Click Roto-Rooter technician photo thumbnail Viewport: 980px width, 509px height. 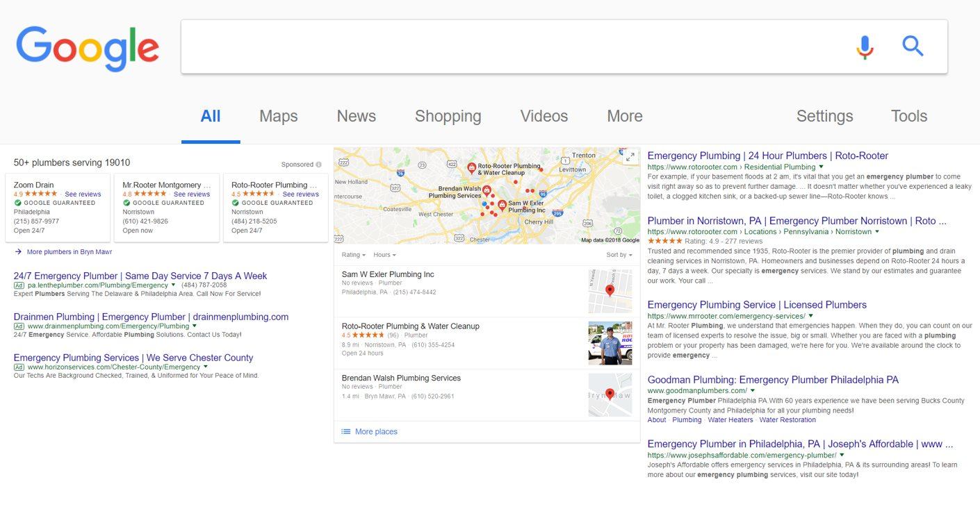tap(610, 343)
